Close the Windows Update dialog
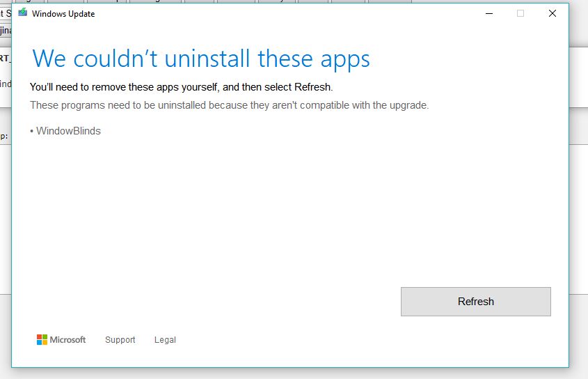588x379 pixels. click(552, 13)
